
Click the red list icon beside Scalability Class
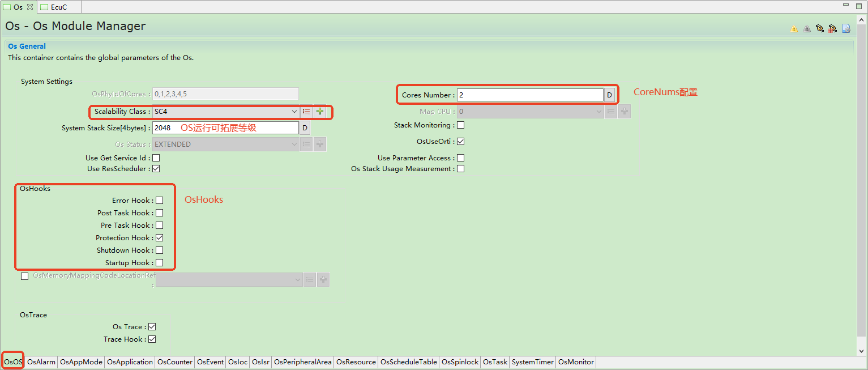click(306, 112)
